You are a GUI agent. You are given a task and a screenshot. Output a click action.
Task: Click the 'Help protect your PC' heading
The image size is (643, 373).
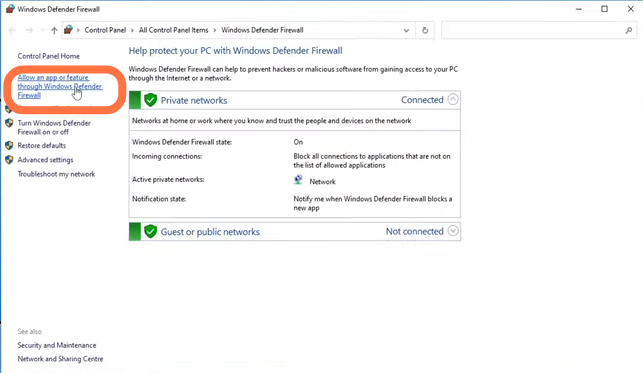pos(235,51)
